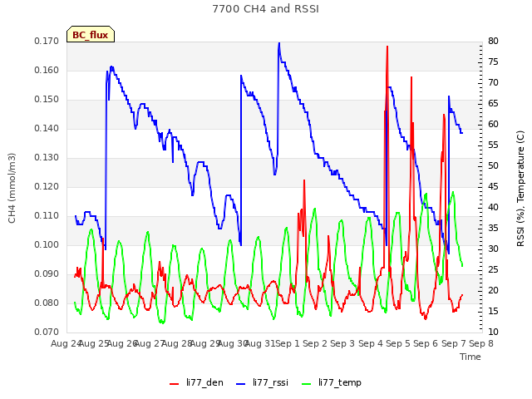Click the tallest red CH4 spike on Sep 4
Image resolution: width=532 pixels, height=399 pixels.
click(387, 47)
